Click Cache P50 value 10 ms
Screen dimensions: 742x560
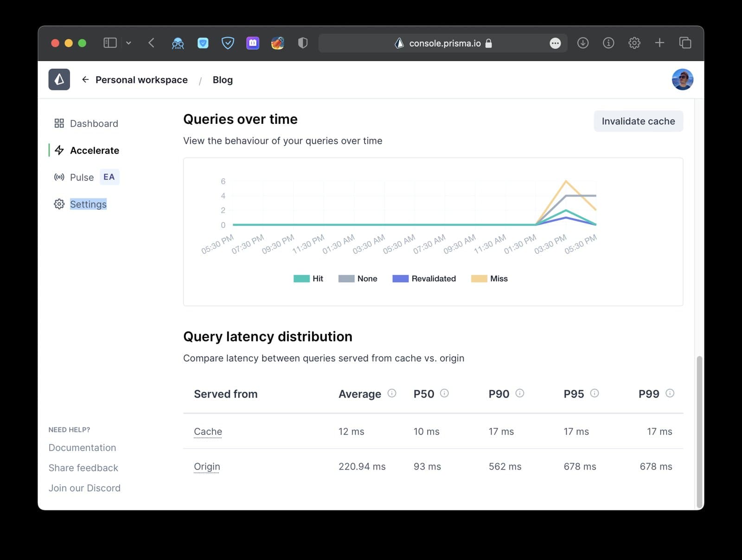[426, 431]
